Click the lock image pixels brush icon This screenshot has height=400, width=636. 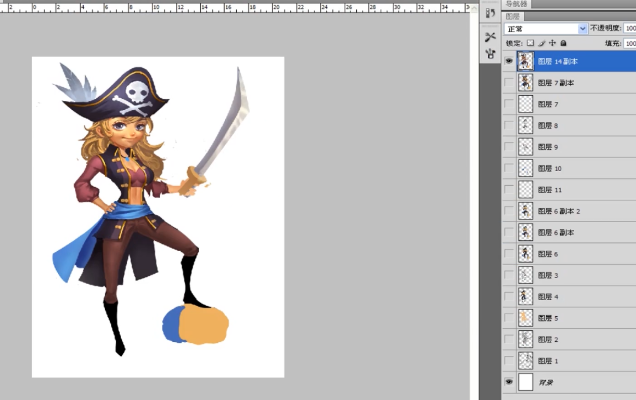pyautogui.click(x=542, y=44)
